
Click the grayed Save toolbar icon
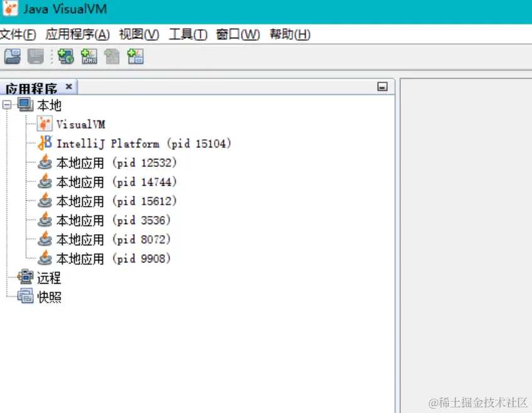36,56
